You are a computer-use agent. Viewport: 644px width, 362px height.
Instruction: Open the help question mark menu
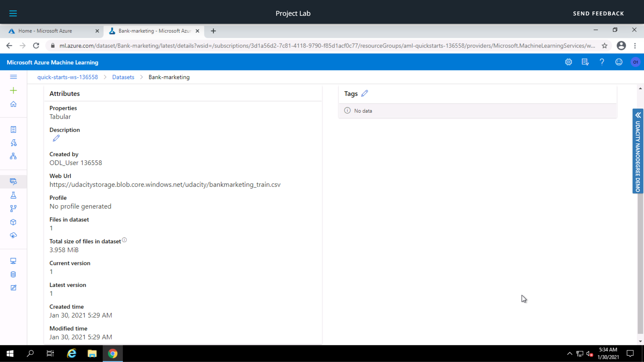point(602,62)
